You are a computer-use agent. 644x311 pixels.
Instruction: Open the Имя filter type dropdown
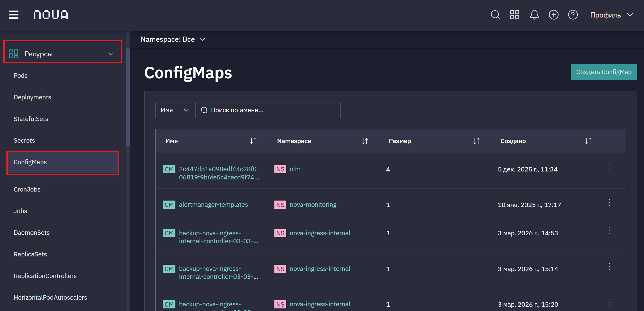coord(175,110)
